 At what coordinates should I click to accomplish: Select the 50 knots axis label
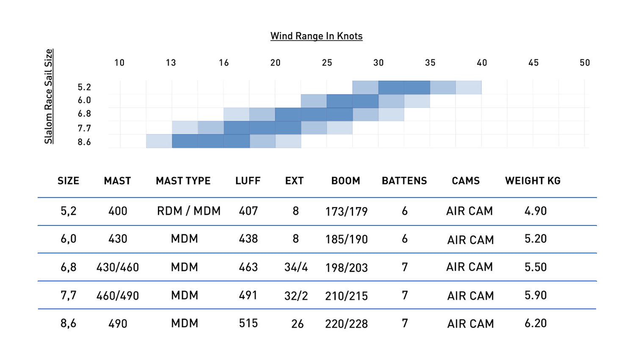(x=585, y=63)
